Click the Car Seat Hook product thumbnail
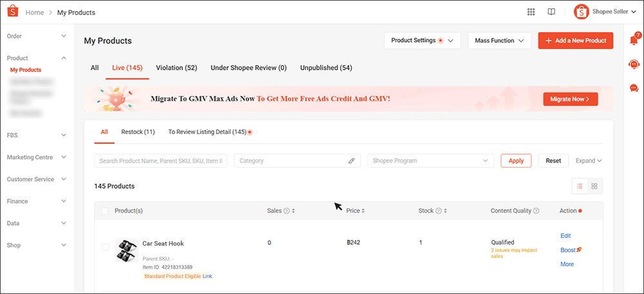Screen dimensions: 644x294 point(127,251)
